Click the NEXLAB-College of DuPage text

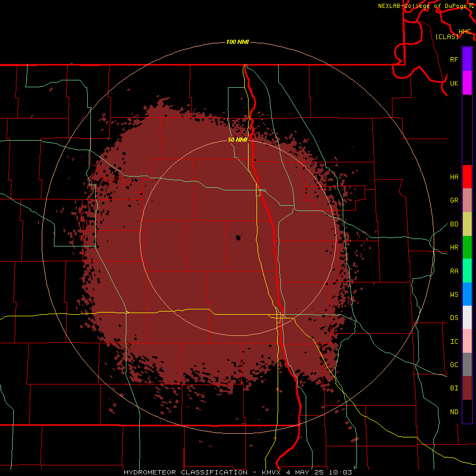tap(422, 6)
